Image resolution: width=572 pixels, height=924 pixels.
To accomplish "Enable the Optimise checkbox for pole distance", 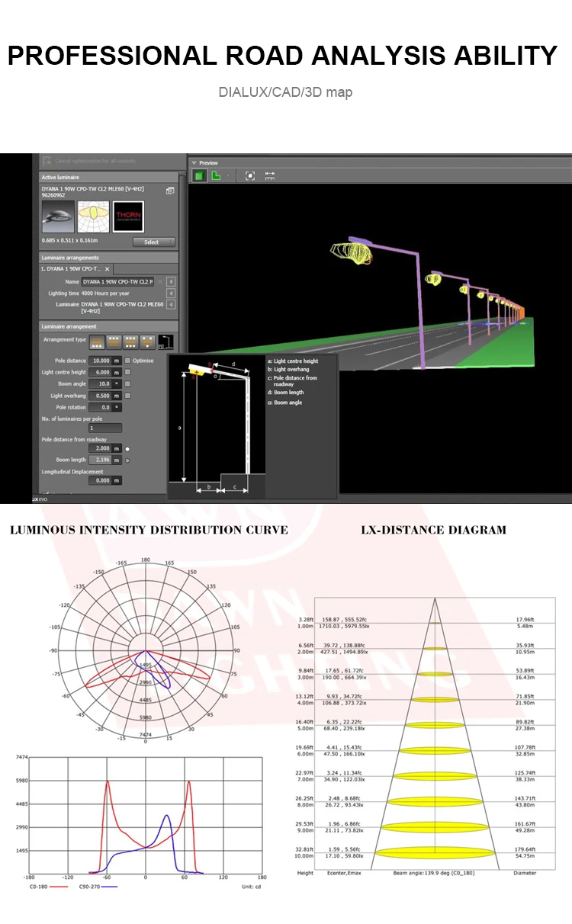I will (x=127, y=360).
